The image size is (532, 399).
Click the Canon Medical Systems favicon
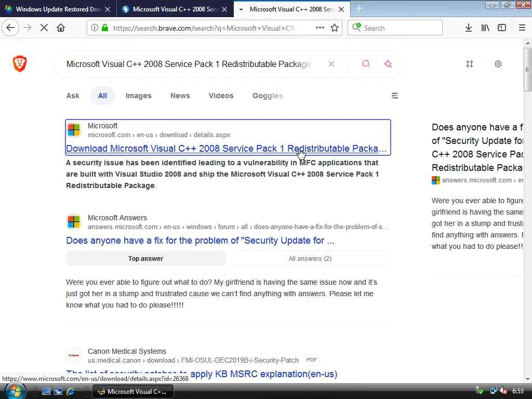coord(74,355)
